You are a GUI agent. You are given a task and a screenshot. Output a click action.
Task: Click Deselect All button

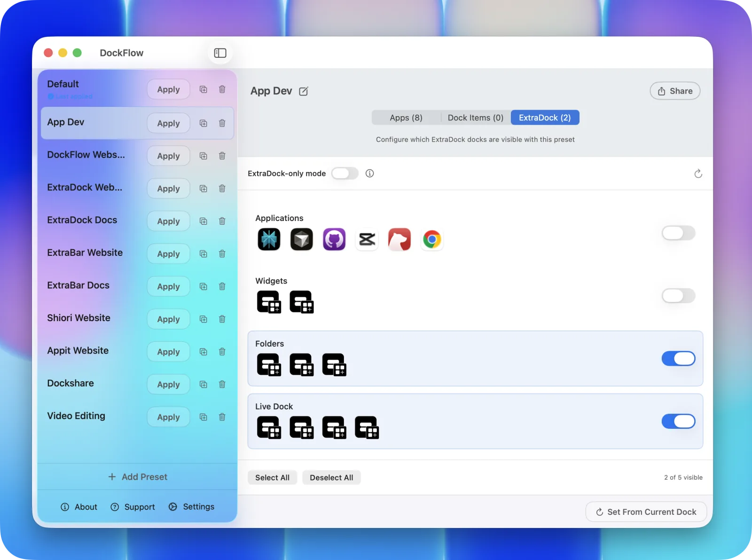(x=331, y=478)
